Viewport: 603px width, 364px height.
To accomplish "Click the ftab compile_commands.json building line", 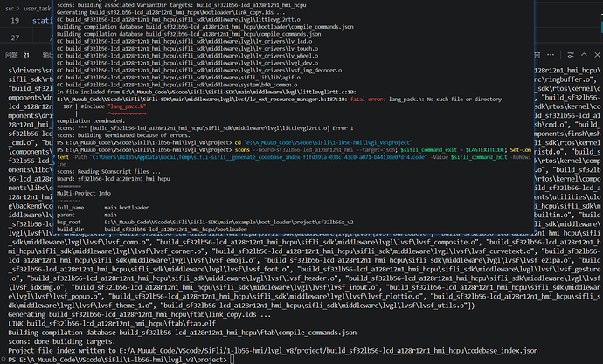I will pos(183,333).
